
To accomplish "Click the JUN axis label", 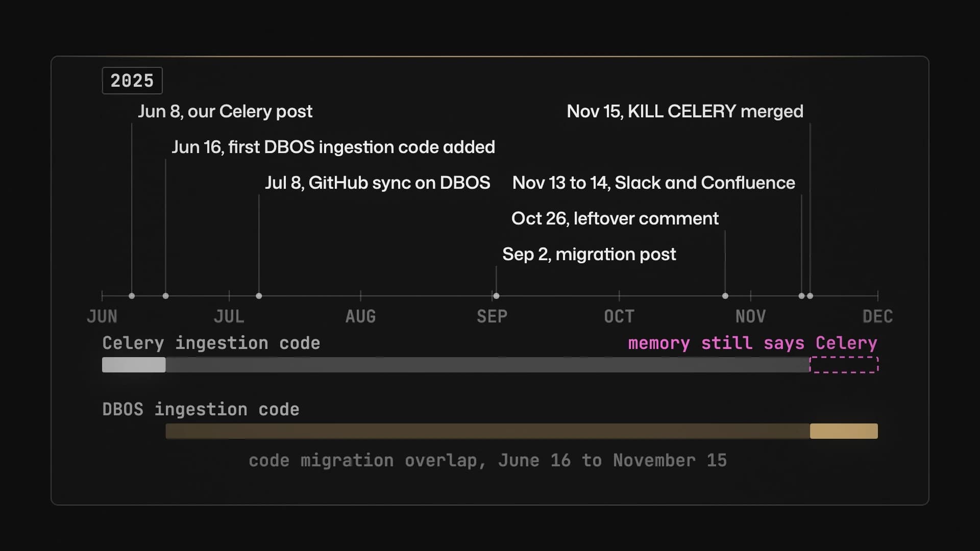I will pyautogui.click(x=102, y=316).
